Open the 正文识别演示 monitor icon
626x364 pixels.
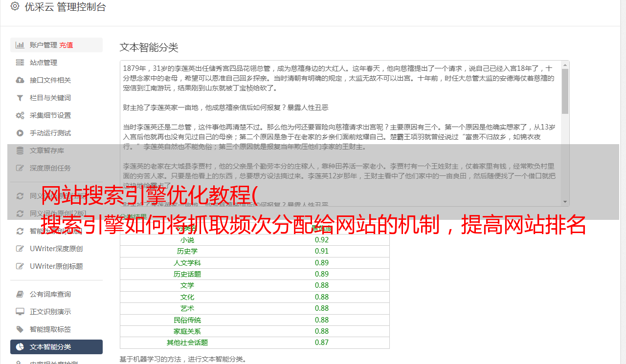[20, 312]
